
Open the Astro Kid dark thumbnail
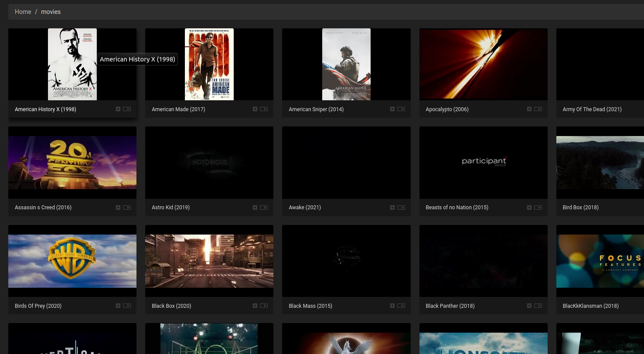(209, 163)
